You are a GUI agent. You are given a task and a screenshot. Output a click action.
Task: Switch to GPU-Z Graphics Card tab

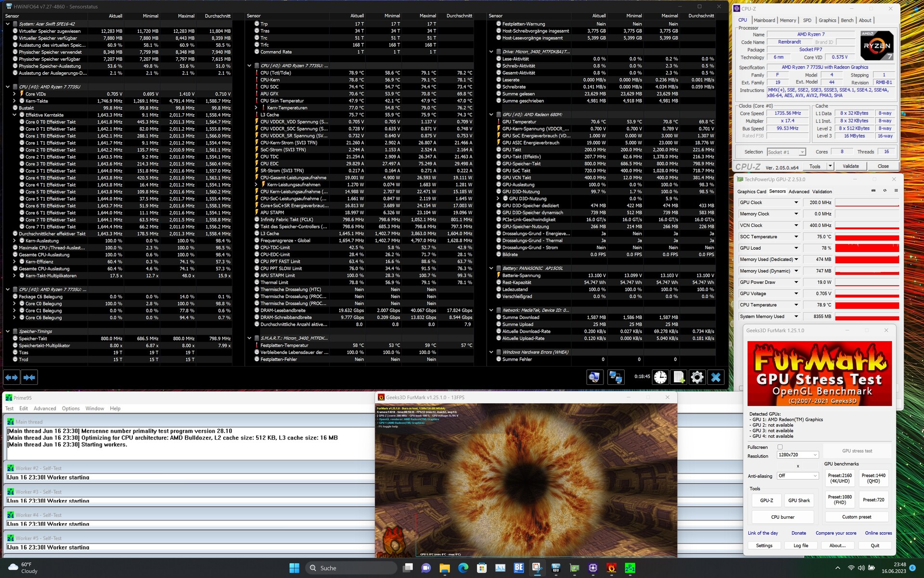[x=752, y=192]
